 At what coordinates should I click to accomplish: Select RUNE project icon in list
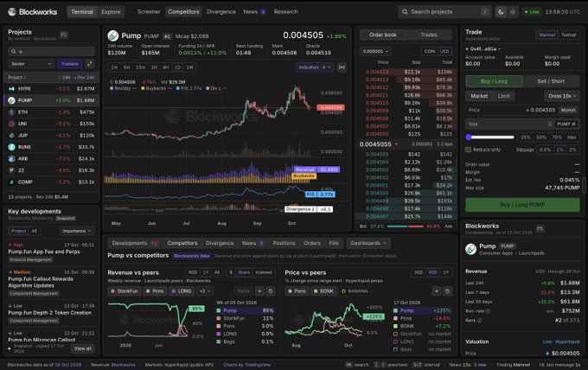pyautogui.click(x=11, y=147)
